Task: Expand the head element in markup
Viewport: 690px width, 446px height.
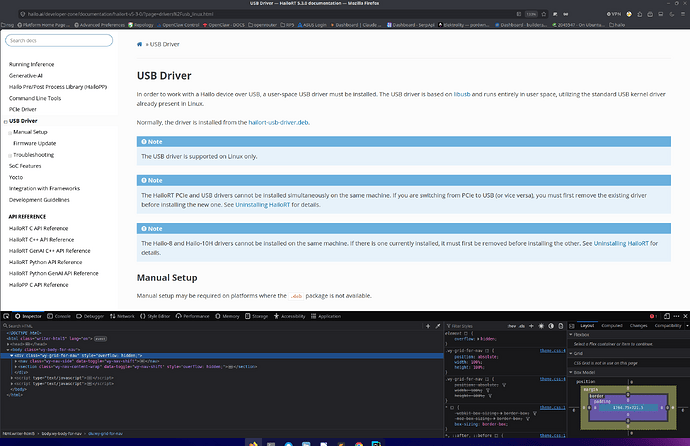Action: (7, 344)
